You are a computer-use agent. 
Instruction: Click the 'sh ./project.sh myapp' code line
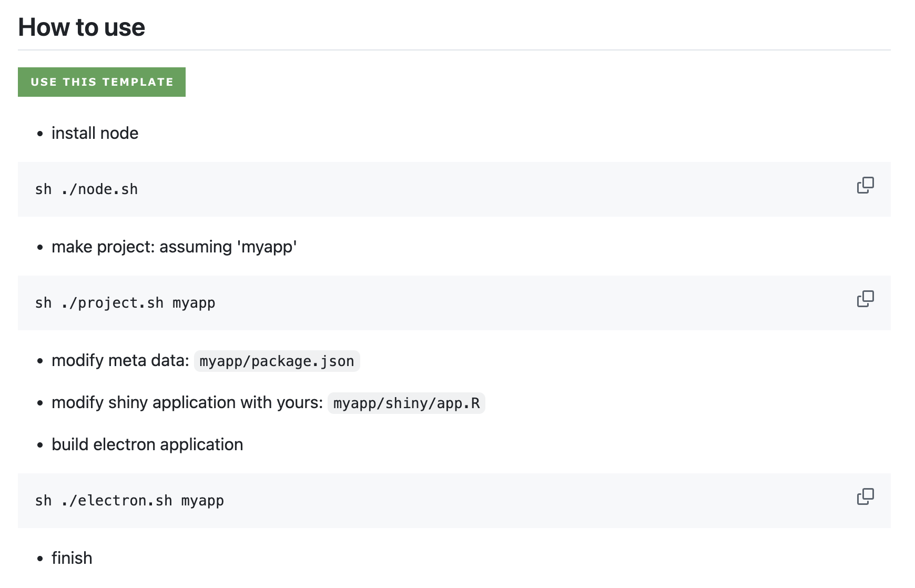[125, 303]
